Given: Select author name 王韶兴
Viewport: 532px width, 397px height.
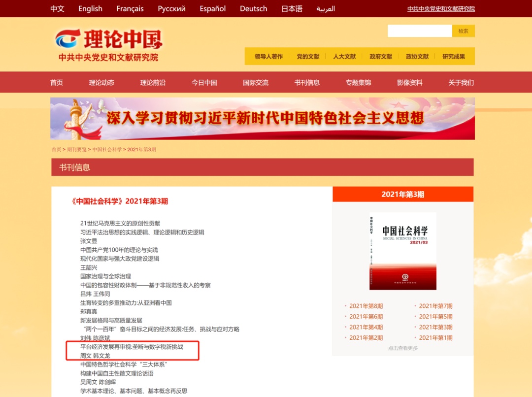Looking at the screenshot, I should pyautogui.click(x=89, y=267).
